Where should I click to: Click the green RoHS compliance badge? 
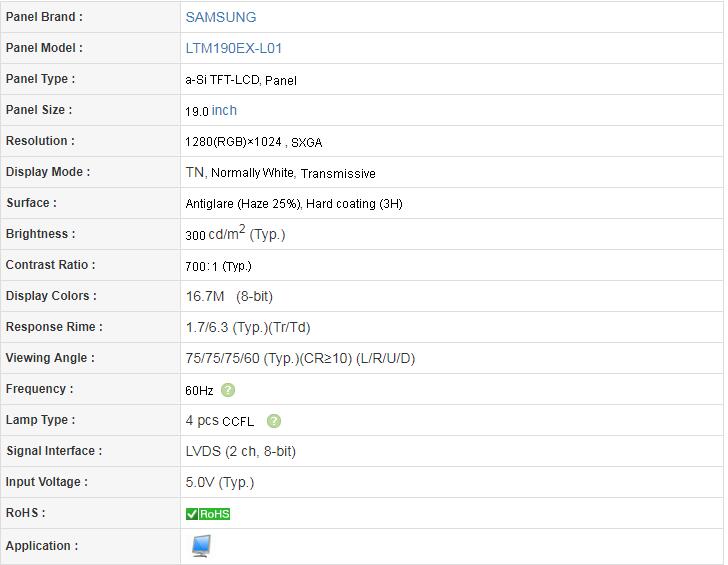tap(208, 514)
